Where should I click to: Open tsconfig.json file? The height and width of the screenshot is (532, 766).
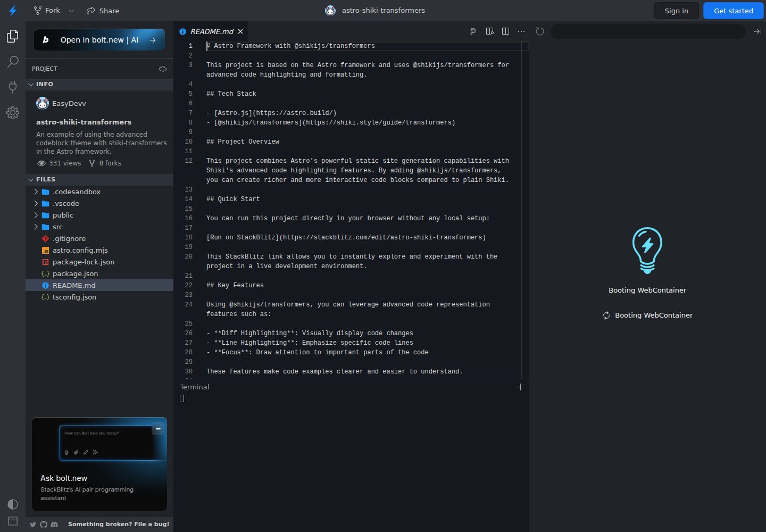pos(99,297)
